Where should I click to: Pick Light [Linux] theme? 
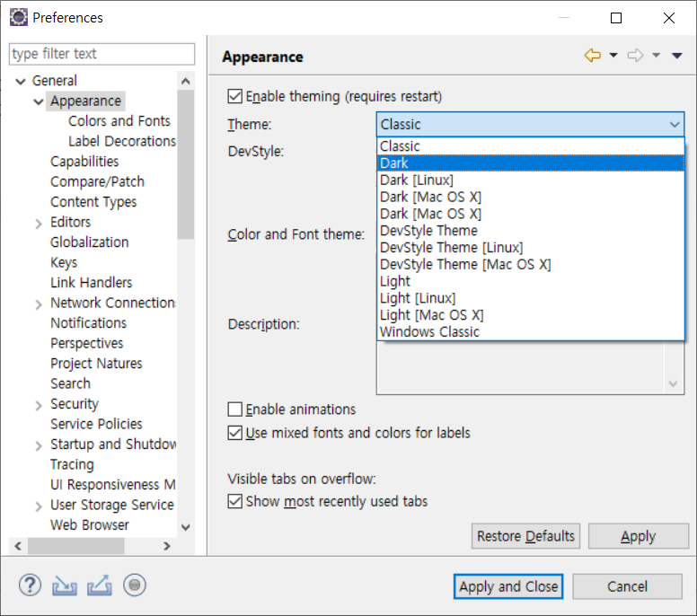(x=530, y=298)
